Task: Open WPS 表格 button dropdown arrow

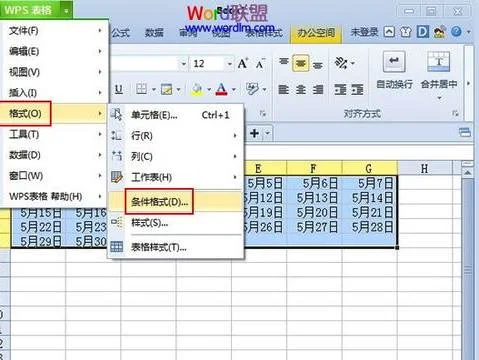Action: point(66,11)
